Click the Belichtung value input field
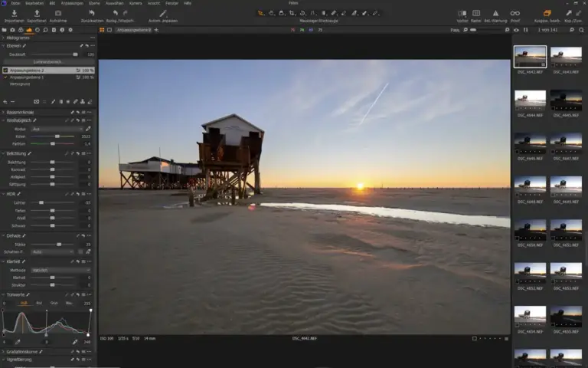This screenshot has height=368, width=588. click(x=85, y=163)
